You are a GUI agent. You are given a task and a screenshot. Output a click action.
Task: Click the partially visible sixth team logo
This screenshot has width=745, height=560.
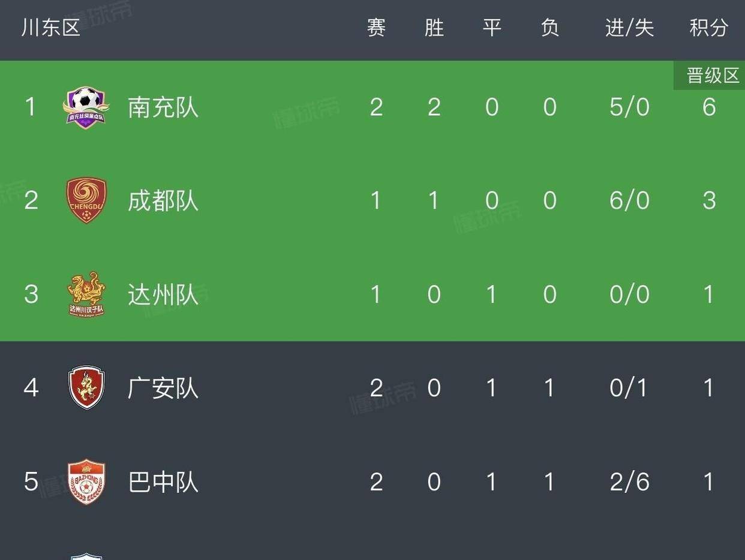coord(86,556)
